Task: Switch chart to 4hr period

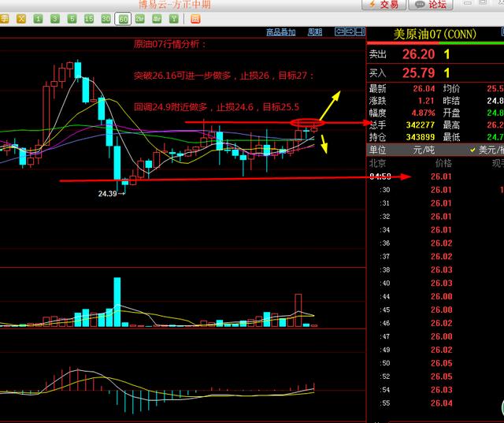Action: [x=157, y=19]
